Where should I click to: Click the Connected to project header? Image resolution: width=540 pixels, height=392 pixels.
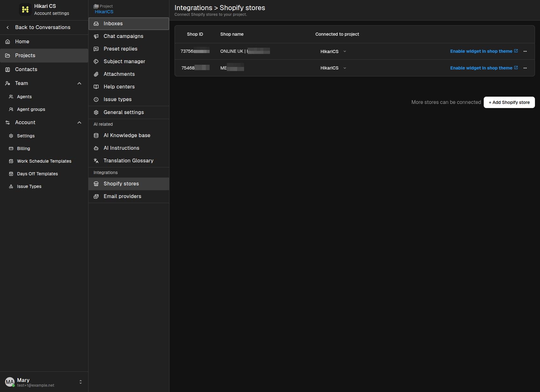point(337,34)
